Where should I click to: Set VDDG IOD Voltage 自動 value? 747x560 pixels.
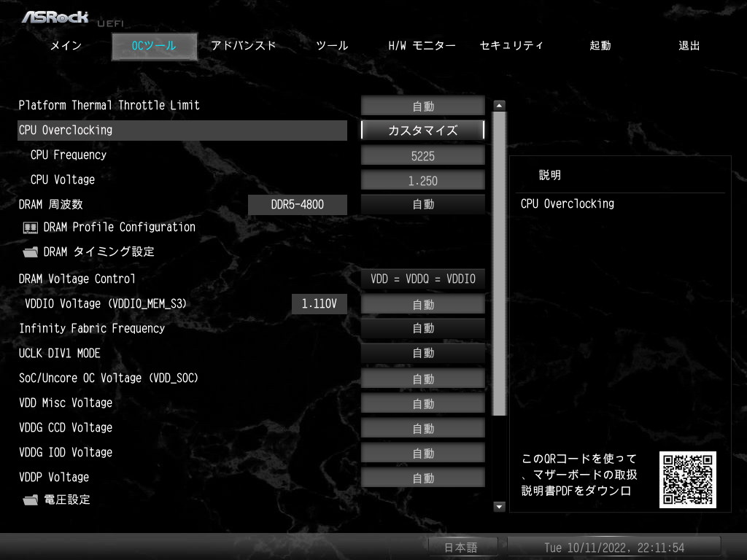(423, 453)
